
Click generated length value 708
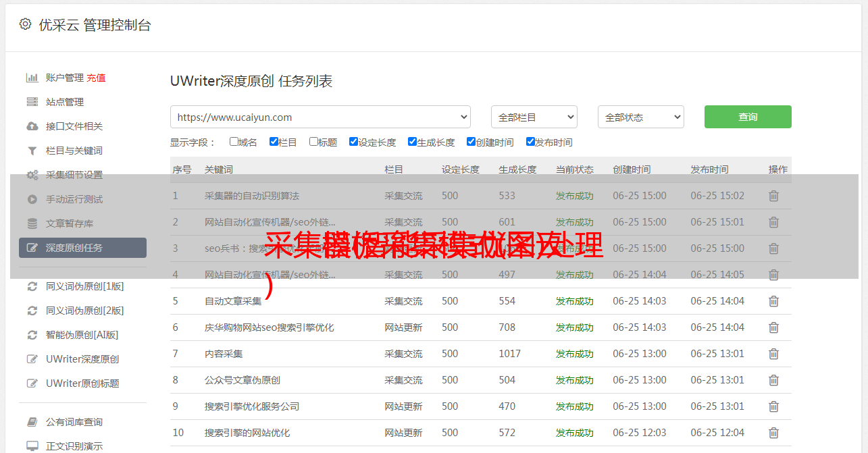[x=507, y=327]
